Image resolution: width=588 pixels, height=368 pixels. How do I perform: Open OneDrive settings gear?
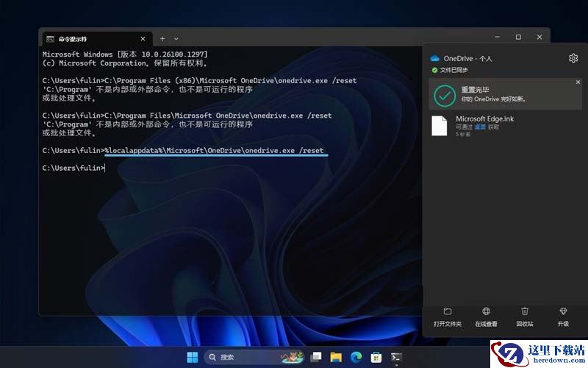573,58
